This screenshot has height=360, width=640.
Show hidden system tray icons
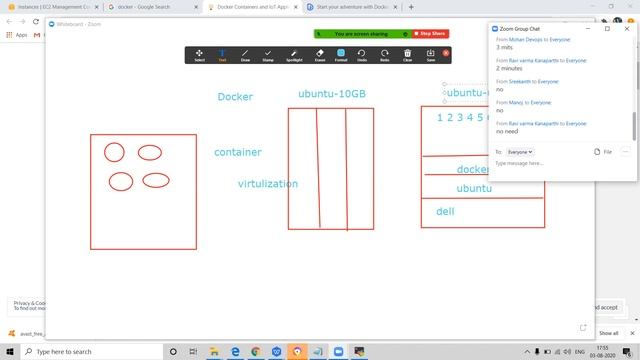click(x=527, y=351)
